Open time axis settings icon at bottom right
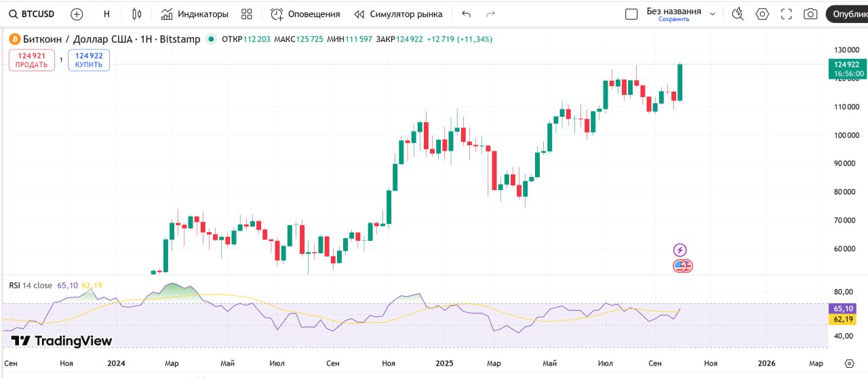This screenshot has width=868, height=378. (x=849, y=364)
